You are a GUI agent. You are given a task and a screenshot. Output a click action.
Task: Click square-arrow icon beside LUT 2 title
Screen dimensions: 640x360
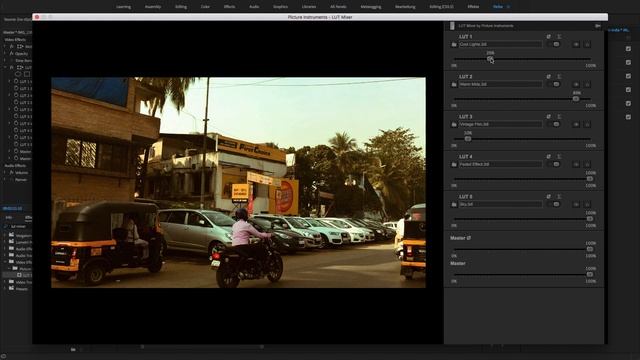click(x=549, y=77)
